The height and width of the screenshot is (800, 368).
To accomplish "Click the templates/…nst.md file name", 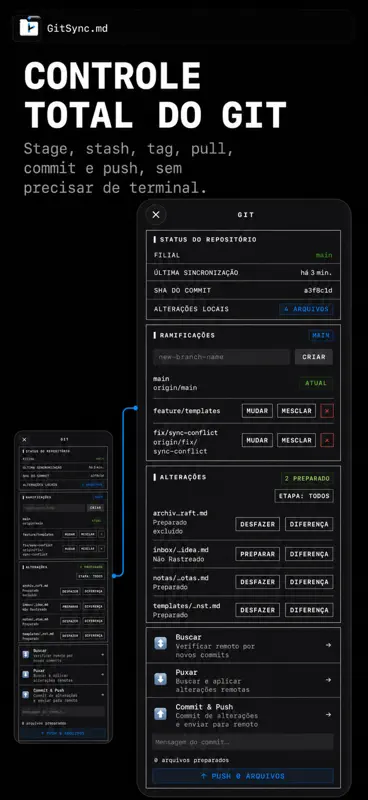I will (x=187, y=606).
